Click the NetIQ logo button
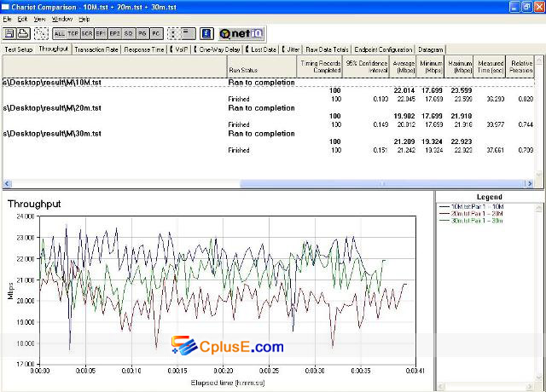546x392 pixels. click(241, 34)
